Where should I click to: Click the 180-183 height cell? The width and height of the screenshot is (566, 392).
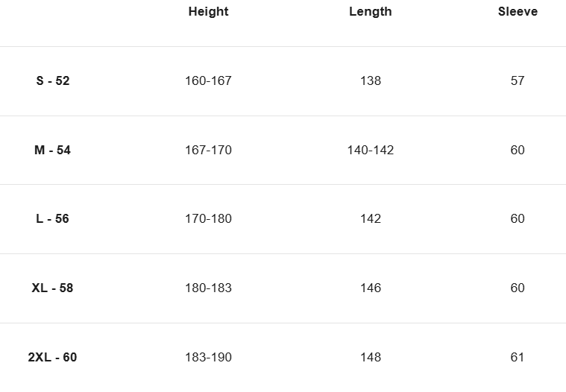(x=208, y=288)
